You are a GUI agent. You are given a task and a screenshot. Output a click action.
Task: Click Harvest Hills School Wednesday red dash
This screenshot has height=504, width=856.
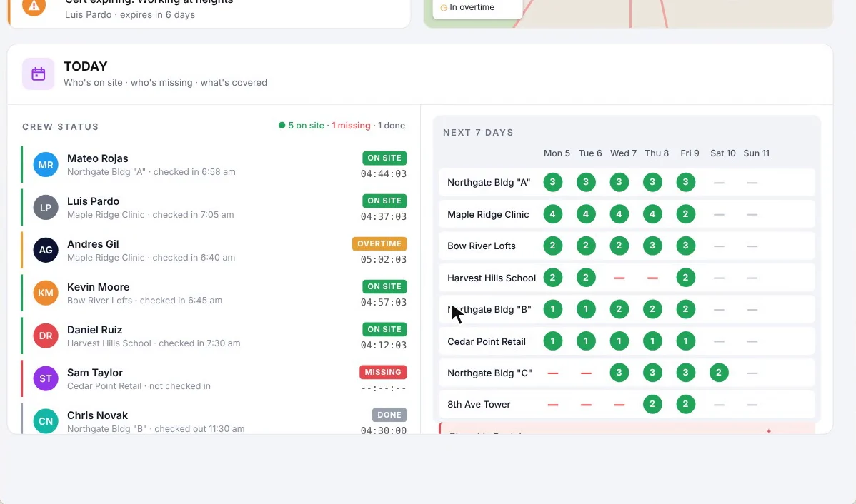(619, 278)
